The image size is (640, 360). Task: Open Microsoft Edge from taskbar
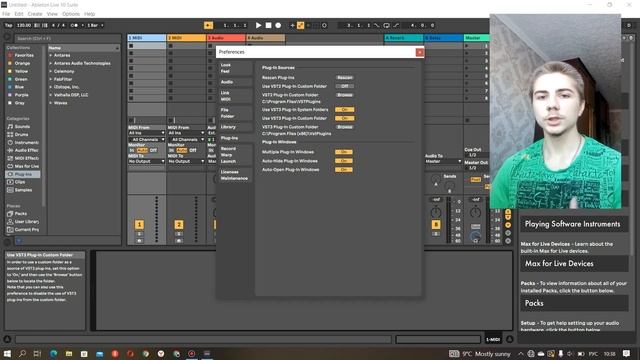coord(53,353)
